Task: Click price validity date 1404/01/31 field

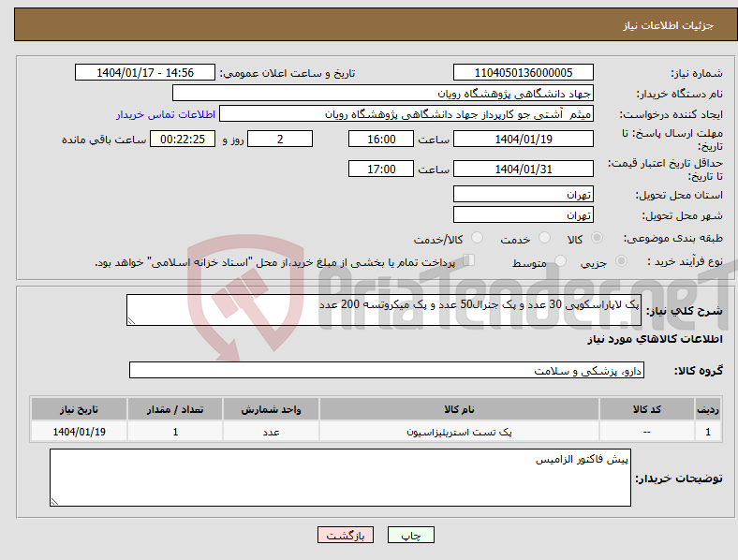Action: (523, 169)
